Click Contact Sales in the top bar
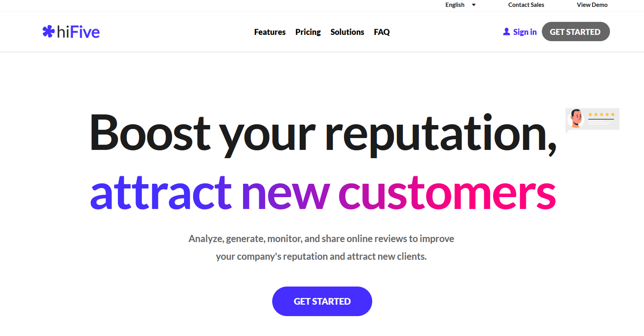644x336 pixels. coord(526,5)
